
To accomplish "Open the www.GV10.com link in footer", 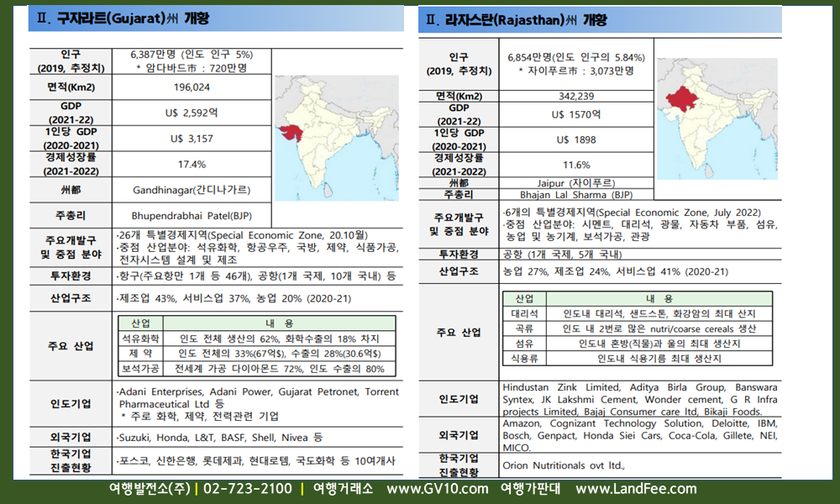I will (438, 489).
